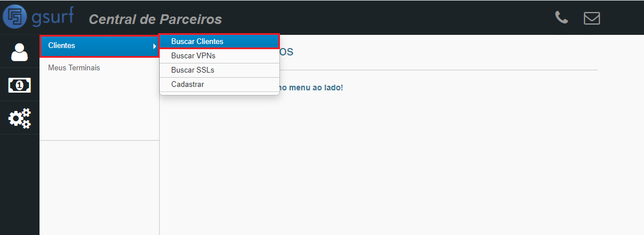Click the gsurf wordmark text
Viewport: 644px width, 235px height.
coord(53,18)
